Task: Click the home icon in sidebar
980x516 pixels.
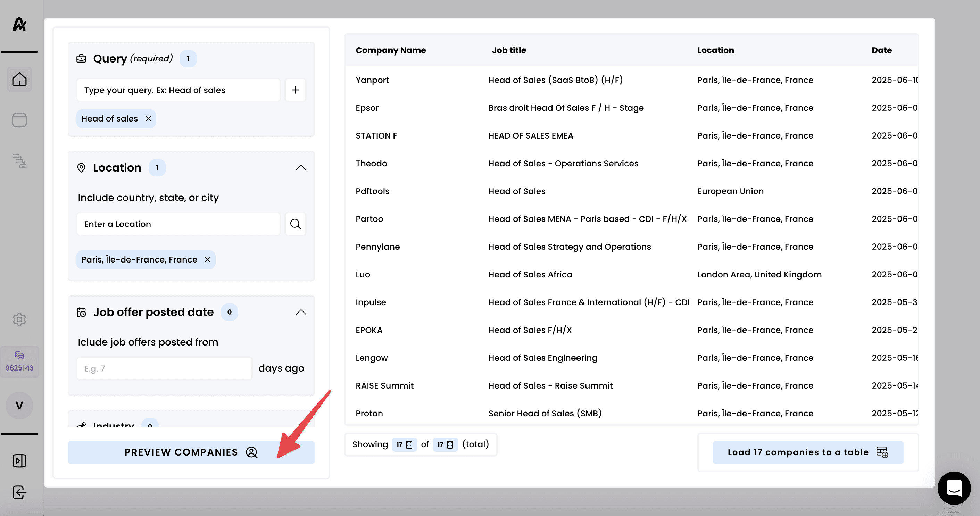Action: (19, 80)
